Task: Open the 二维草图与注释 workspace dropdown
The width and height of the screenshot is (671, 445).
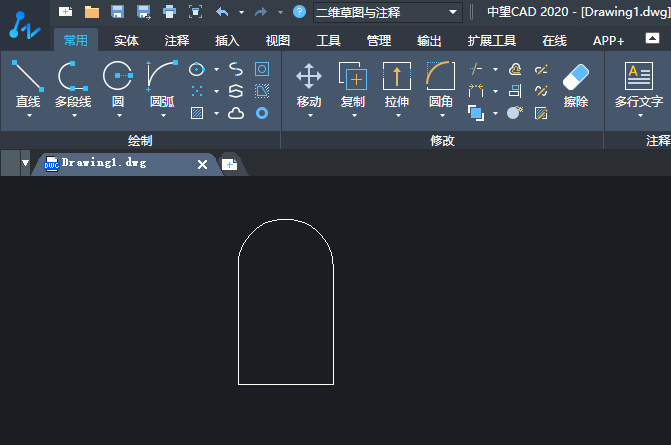Action: point(388,12)
